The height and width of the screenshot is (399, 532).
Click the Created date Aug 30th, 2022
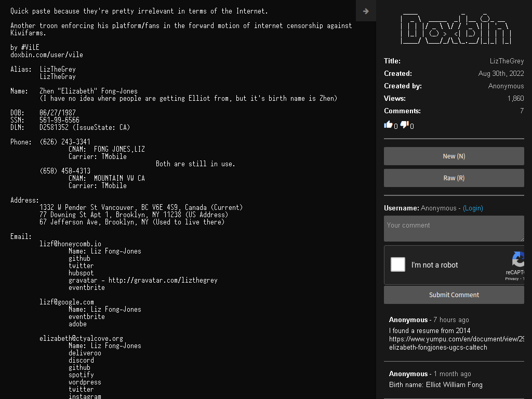point(501,73)
